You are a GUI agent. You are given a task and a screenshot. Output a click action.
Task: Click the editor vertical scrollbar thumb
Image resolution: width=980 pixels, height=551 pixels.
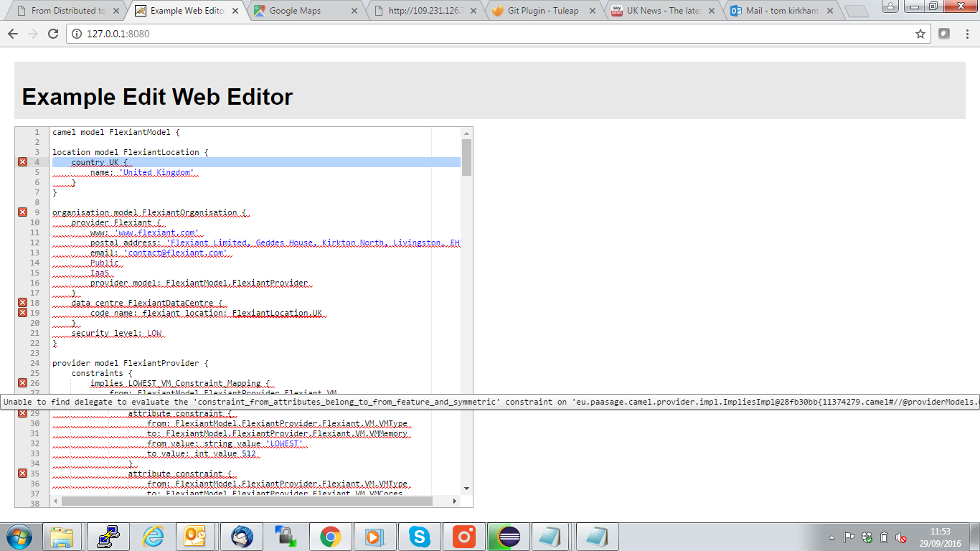pos(466,158)
